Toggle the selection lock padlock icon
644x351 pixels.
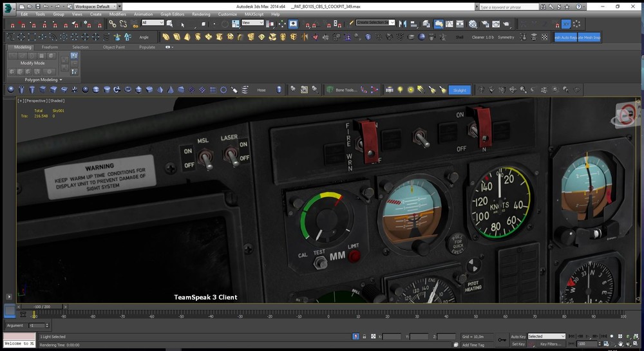(x=365, y=336)
